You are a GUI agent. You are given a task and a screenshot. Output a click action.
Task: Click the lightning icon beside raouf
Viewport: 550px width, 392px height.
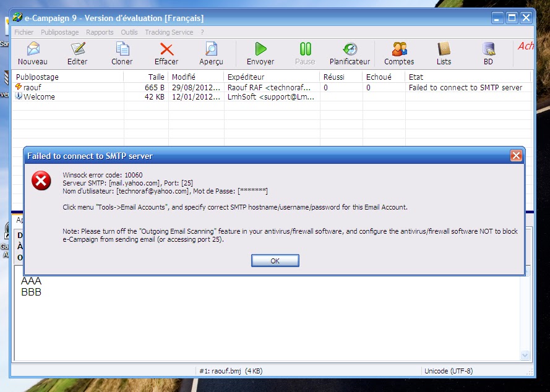pos(19,87)
